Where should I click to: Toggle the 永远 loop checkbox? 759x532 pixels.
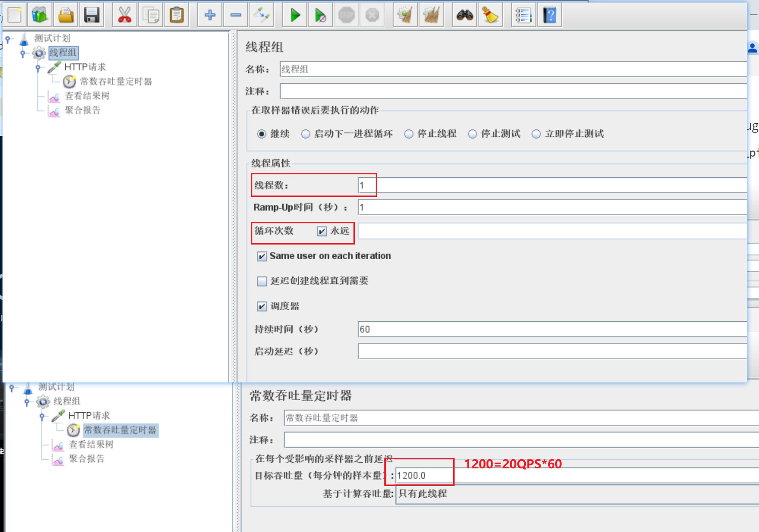(322, 231)
